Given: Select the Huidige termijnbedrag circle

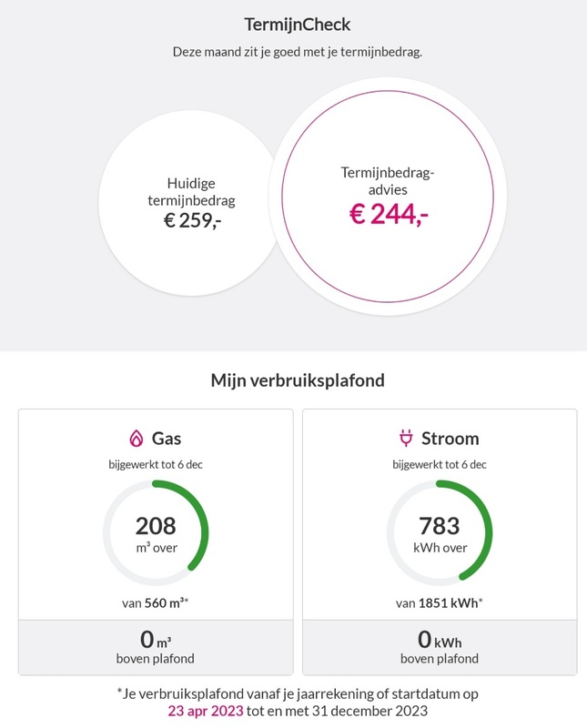Looking at the screenshot, I should point(191,203).
